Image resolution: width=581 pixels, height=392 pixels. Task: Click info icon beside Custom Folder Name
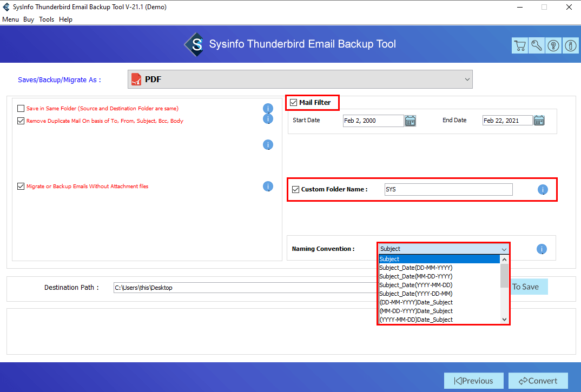coord(543,190)
